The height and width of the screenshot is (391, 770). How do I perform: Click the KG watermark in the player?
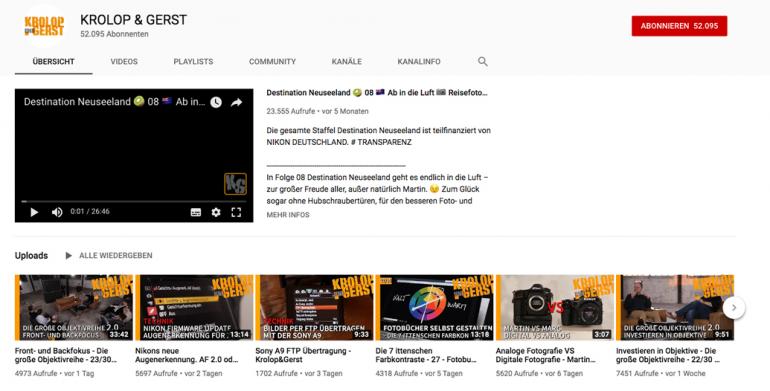[x=235, y=184]
